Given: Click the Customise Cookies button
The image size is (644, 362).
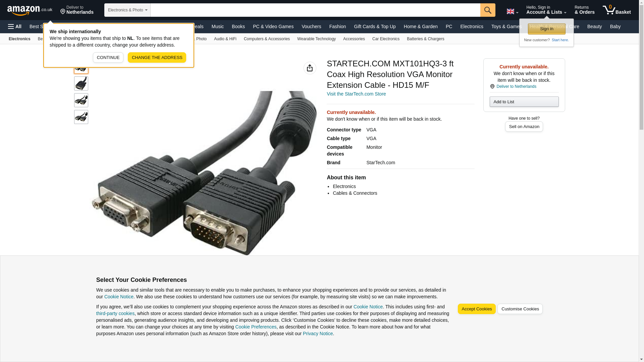Looking at the screenshot, I should (520, 309).
